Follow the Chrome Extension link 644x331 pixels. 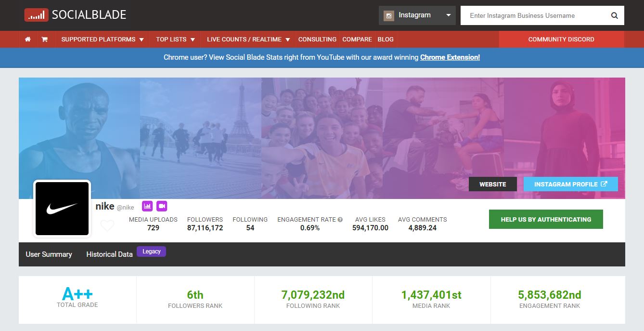coord(450,57)
